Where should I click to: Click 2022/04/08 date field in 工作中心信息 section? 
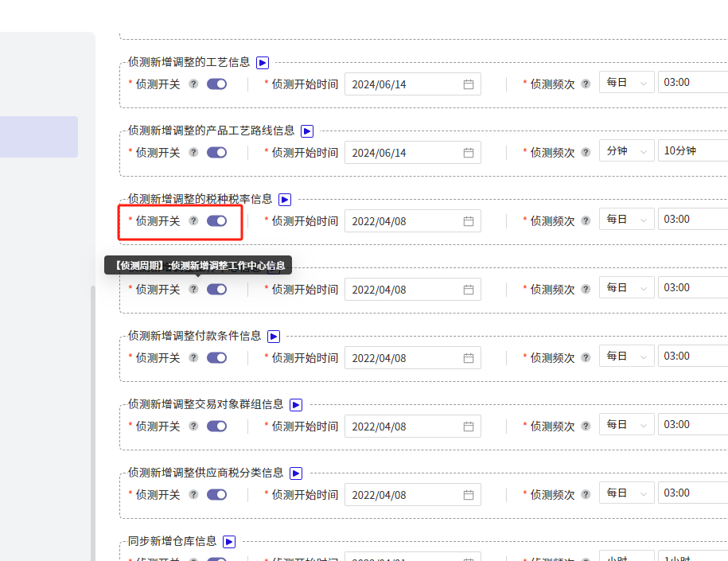(x=413, y=290)
